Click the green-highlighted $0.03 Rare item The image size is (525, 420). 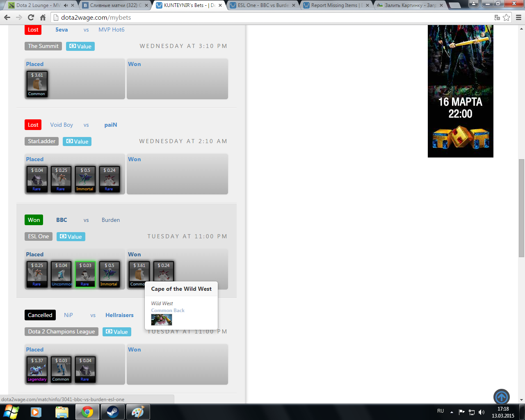[85, 274]
